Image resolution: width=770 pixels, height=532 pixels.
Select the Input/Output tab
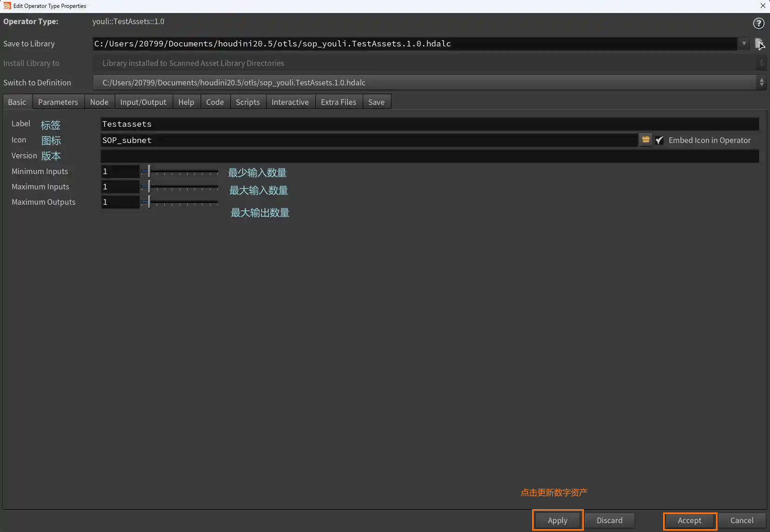click(x=143, y=102)
